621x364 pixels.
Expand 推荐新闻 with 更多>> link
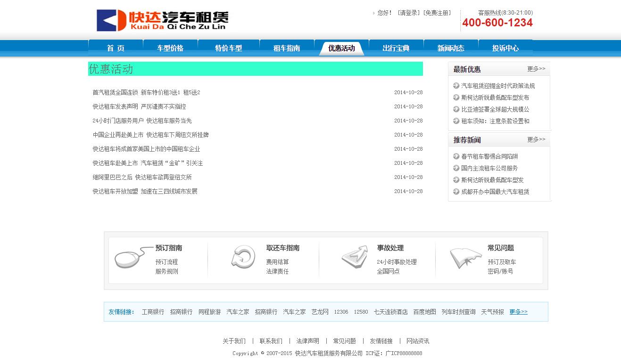tap(536, 140)
